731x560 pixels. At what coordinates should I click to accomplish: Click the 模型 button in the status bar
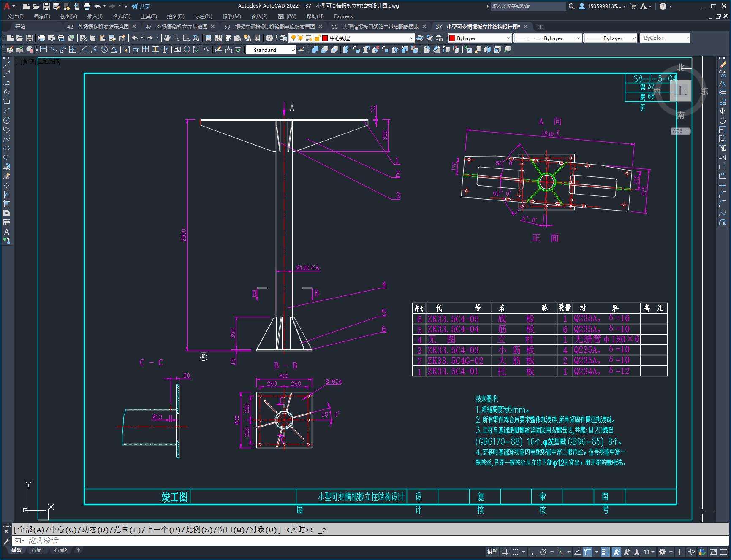[492, 552]
